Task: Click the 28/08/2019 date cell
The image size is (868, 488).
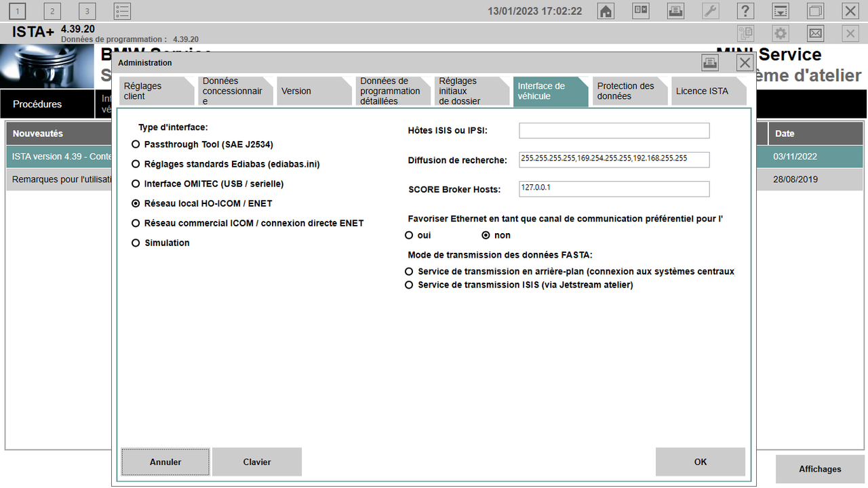Action: (x=816, y=180)
